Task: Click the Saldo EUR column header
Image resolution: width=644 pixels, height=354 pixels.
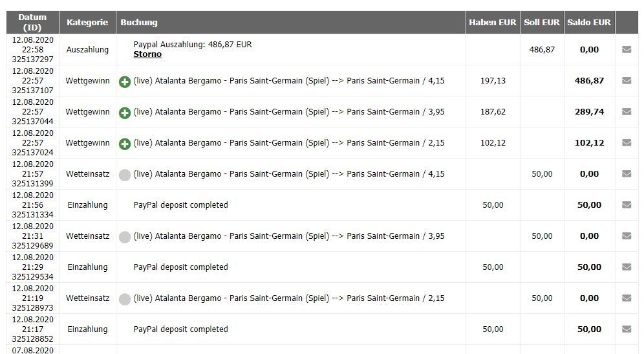Action: coord(589,22)
